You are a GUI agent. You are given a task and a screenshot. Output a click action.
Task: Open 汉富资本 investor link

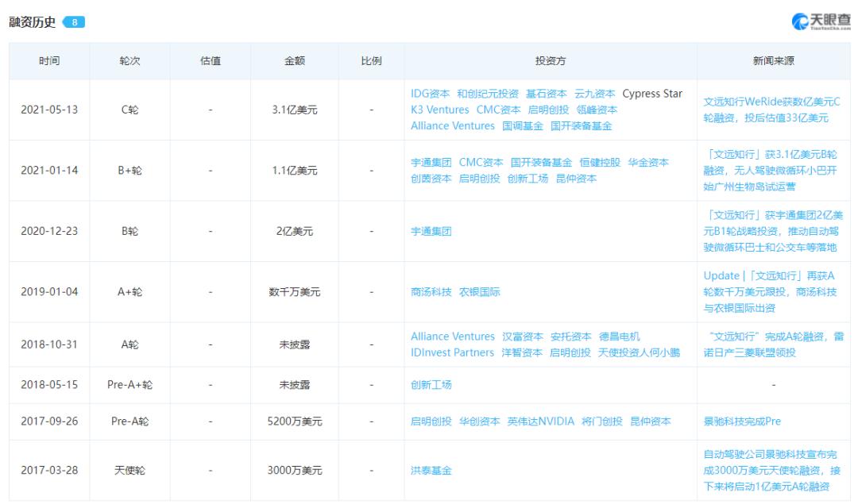[x=523, y=337]
